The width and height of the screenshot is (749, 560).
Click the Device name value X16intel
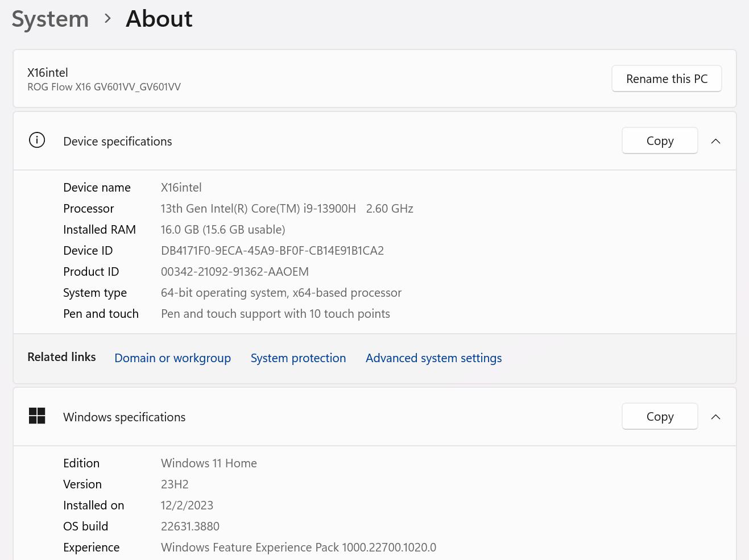(181, 187)
